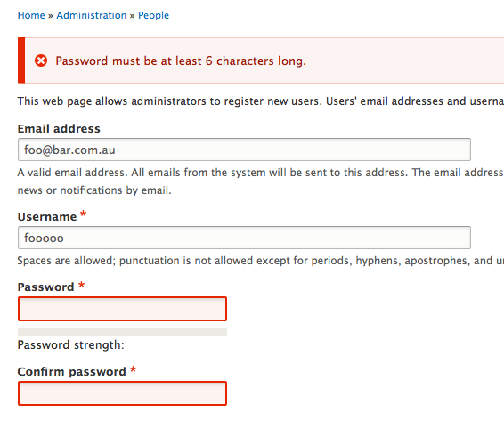504x429 pixels.
Task: Click the password length error message text
Action: pyautogui.click(x=181, y=61)
